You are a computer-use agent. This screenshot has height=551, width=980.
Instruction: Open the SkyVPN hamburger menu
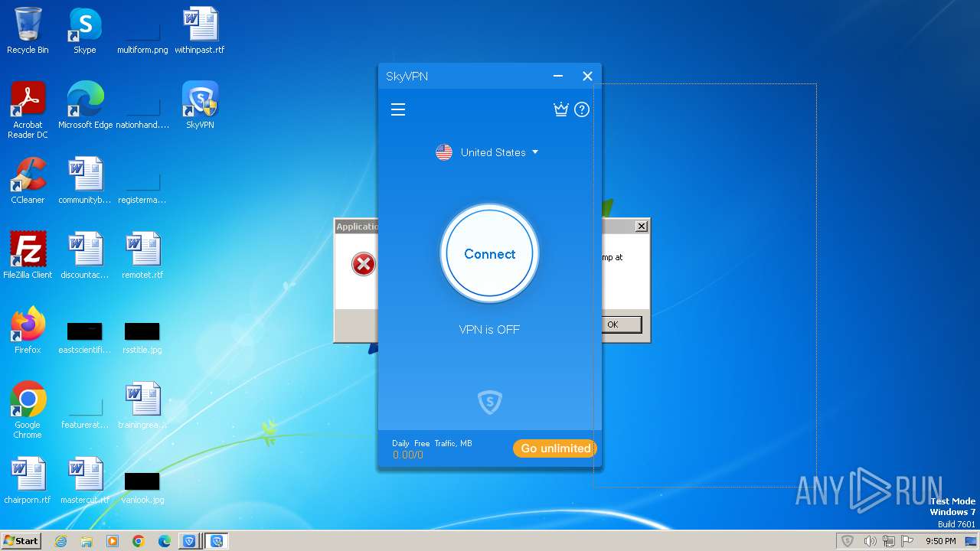point(398,110)
